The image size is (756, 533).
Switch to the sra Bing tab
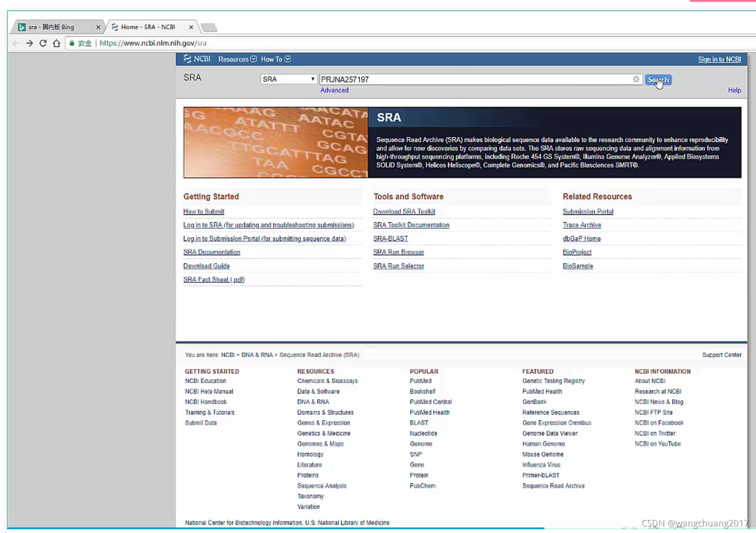point(58,27)
